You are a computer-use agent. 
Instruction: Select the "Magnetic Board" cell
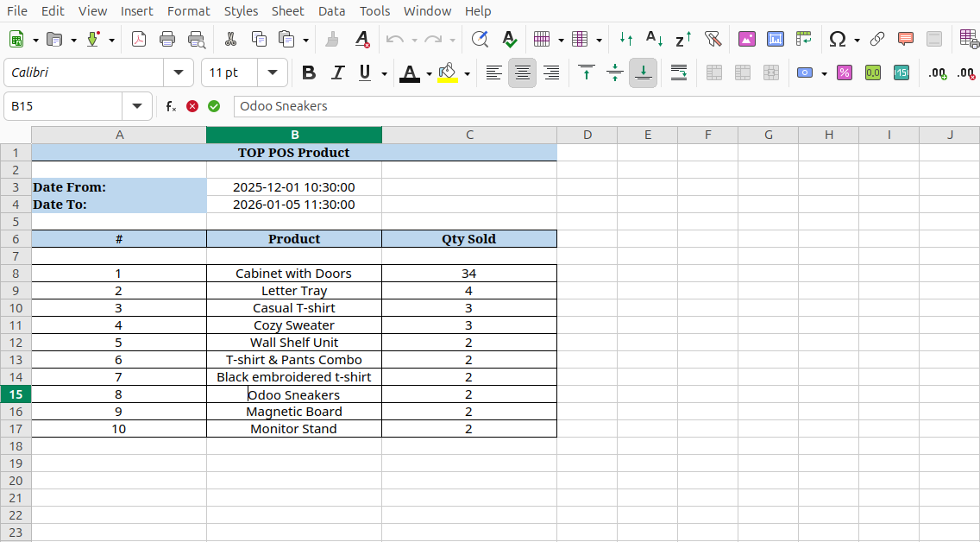click(294, 412)
